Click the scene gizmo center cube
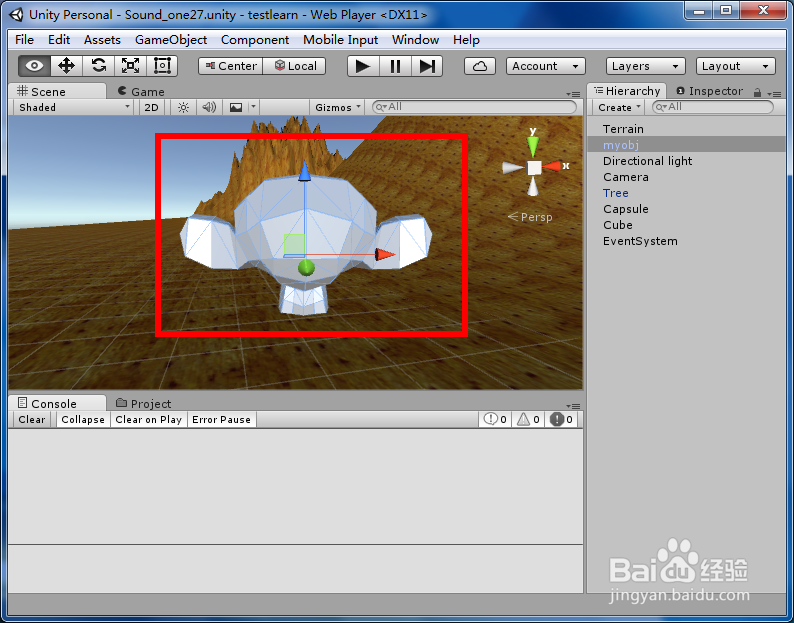Image resolution: width=794 pixels, height=623 pixels. point(534,168)
